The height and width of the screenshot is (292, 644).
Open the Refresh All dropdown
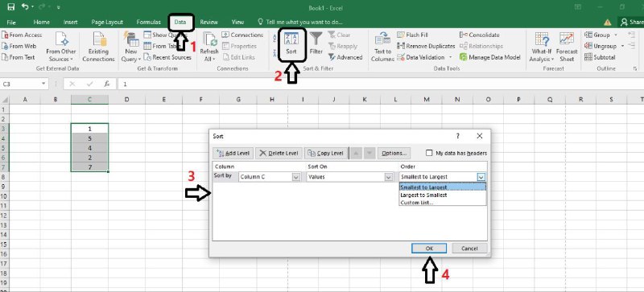click(209, 47)
